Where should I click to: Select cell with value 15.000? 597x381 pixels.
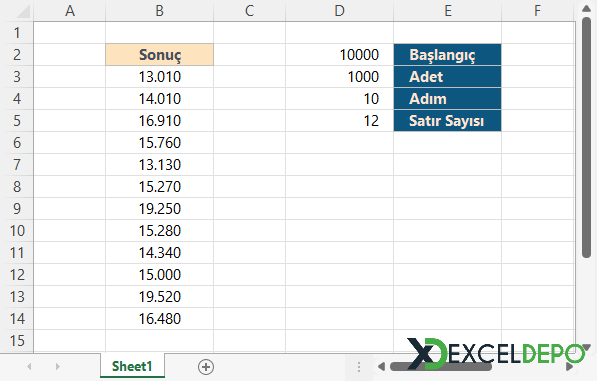pos(160,275)
